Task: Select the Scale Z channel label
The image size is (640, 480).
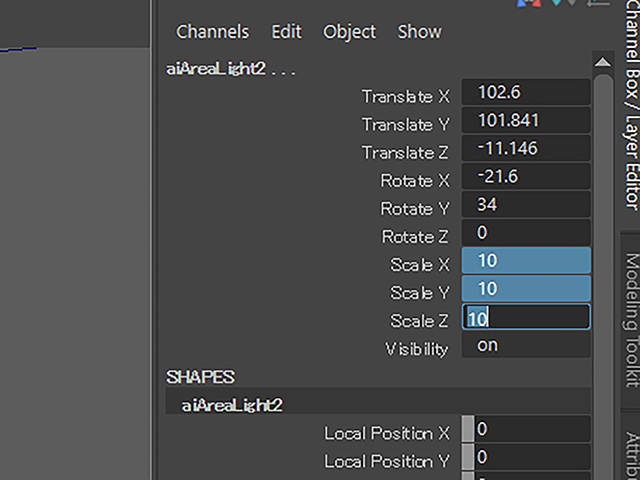Action: tap(419, 321)
